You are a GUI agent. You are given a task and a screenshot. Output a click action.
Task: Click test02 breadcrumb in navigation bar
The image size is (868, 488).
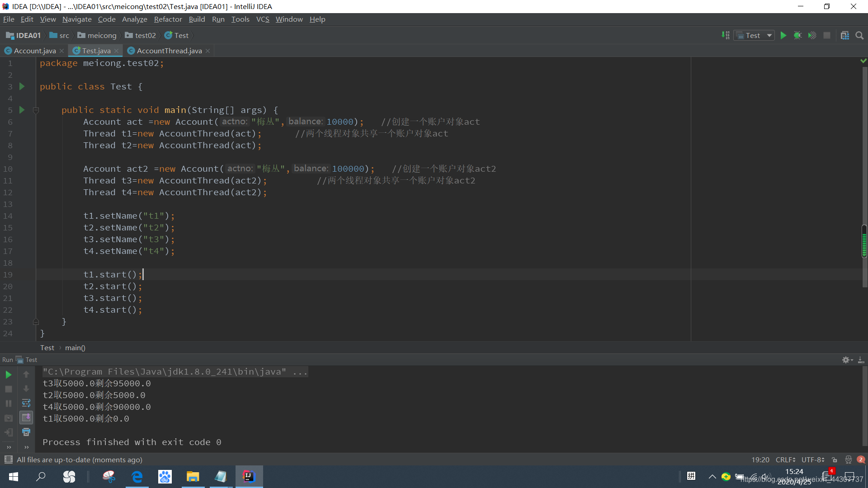pyautogui.click(x=141, y=35)
